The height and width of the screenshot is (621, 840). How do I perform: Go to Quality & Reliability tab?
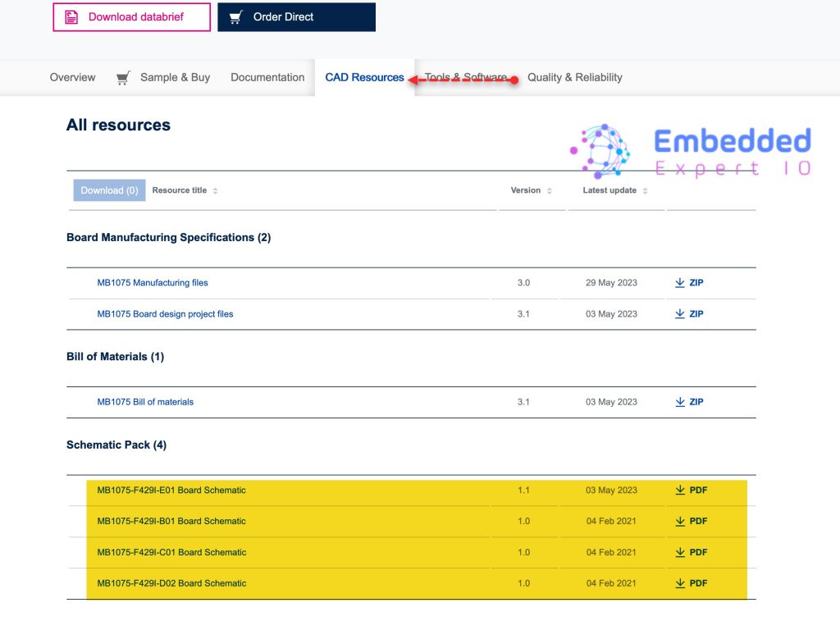click(574, 77)
